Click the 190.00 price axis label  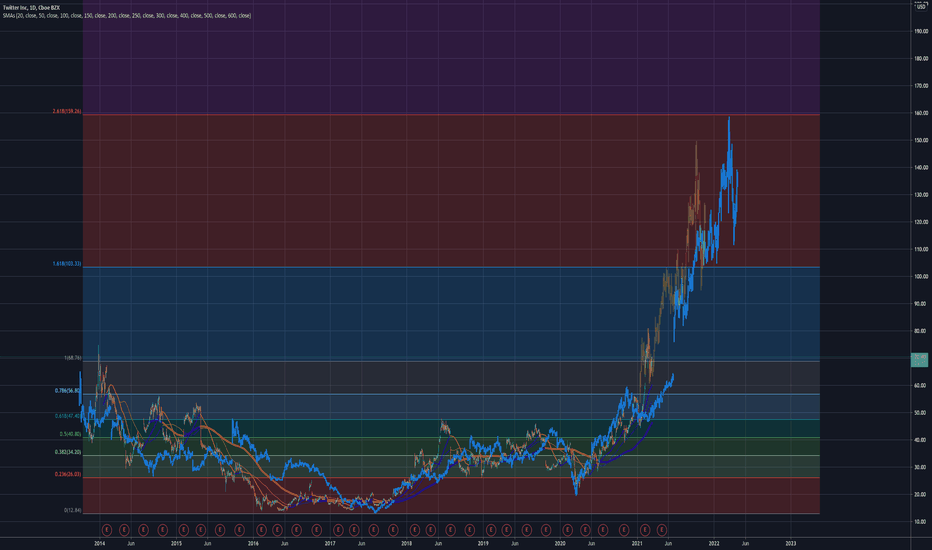[x=921, y=32]
